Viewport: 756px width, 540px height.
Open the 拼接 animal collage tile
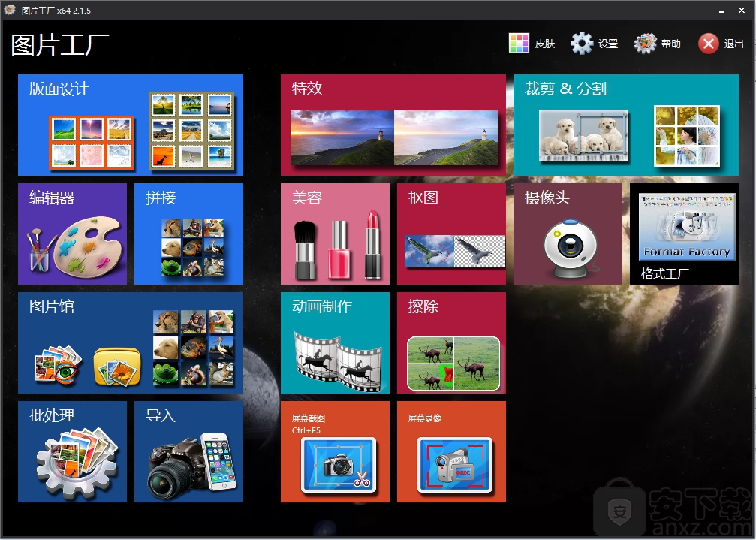[x=188, y=234]
